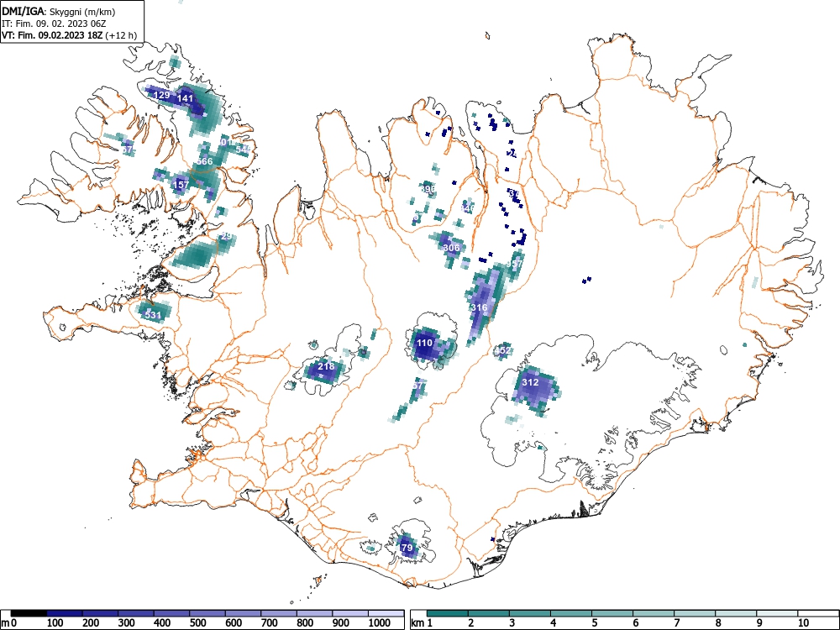The image size is (840, 630).
Task: Pick the 300–400 m legend swatch
Action: [x=136, y=613]
